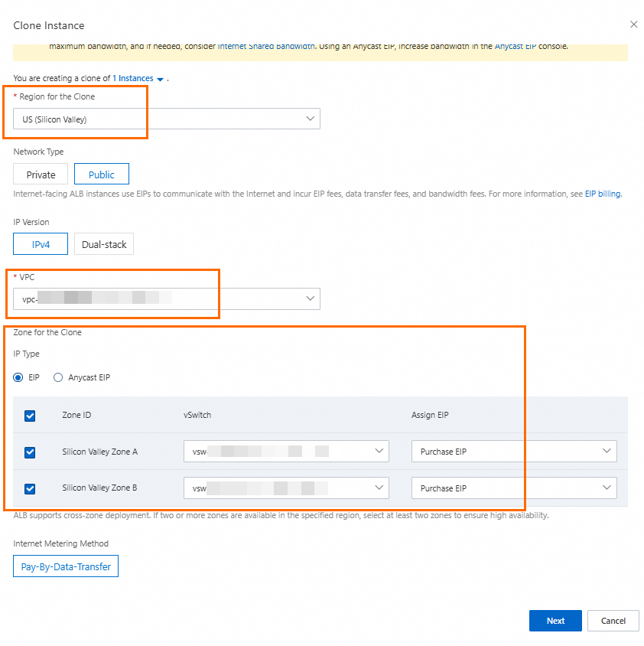
Task: Open Assign EIP dropdown for Zone A
Action: [514, 452]
